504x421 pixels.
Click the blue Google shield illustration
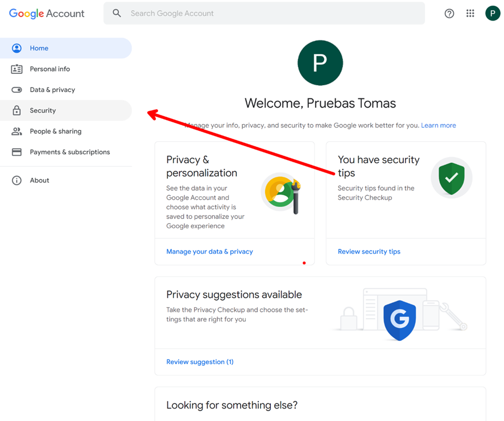pyautogui.click(x=399, y=319)
